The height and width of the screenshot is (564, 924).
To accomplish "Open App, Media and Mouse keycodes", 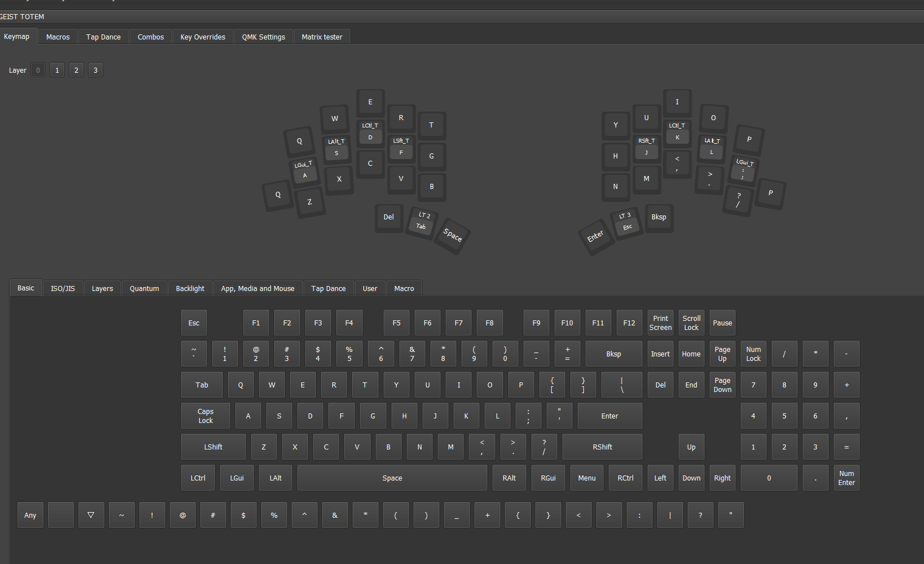I will coord(258,288).
